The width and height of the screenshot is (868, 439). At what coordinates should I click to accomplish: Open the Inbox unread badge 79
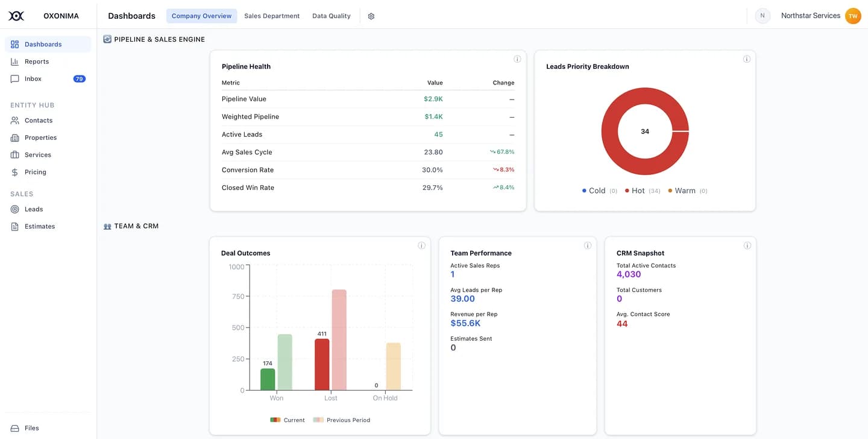click(80, 79)
